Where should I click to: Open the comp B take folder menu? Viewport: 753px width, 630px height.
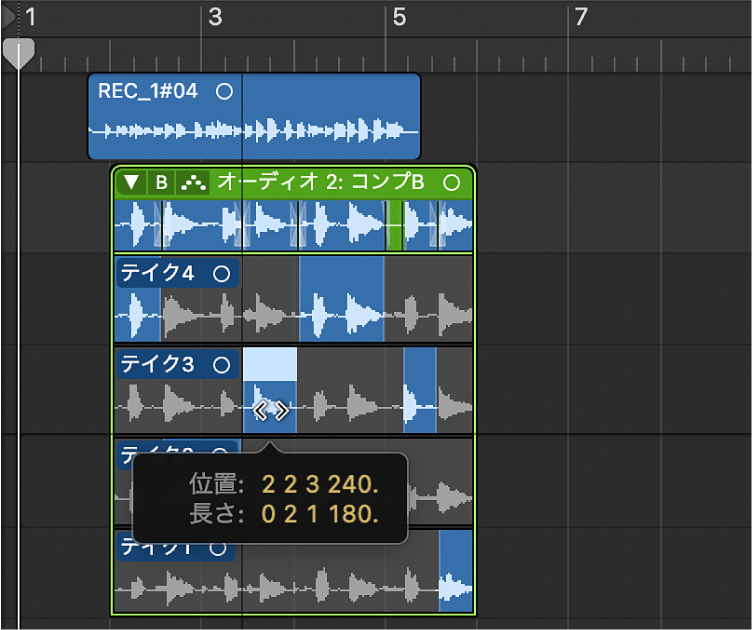pos(162,182)
